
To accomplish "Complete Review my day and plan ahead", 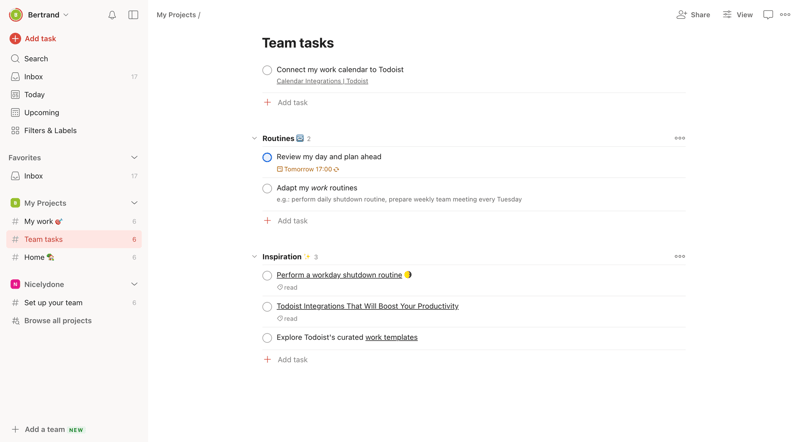I will coord(267,157).
